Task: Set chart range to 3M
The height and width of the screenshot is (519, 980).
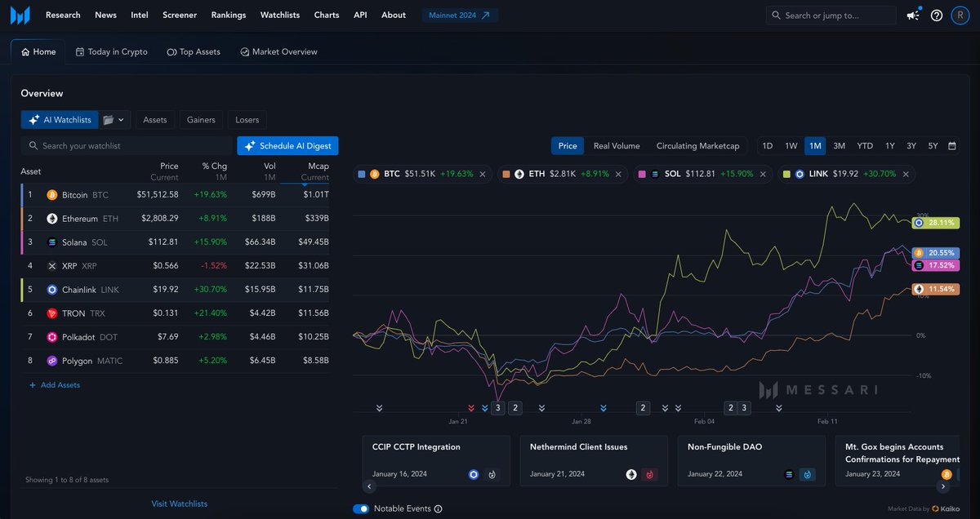Action: (x=839, y=146)
